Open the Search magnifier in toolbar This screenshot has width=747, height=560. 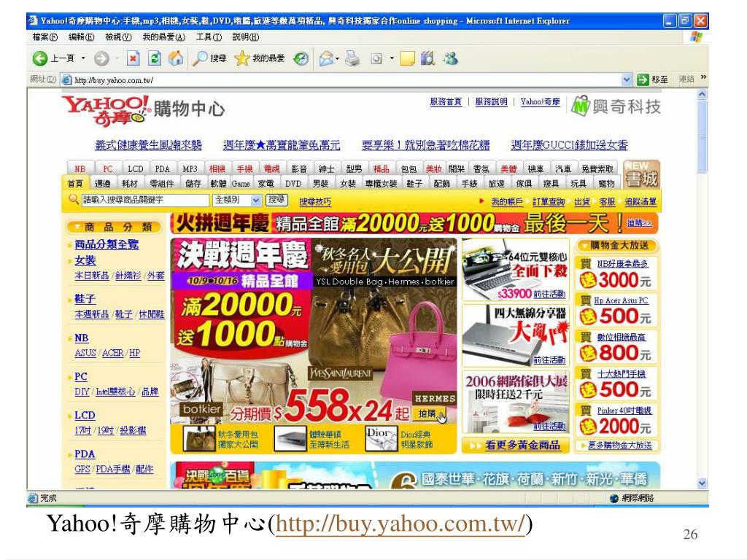200,58
